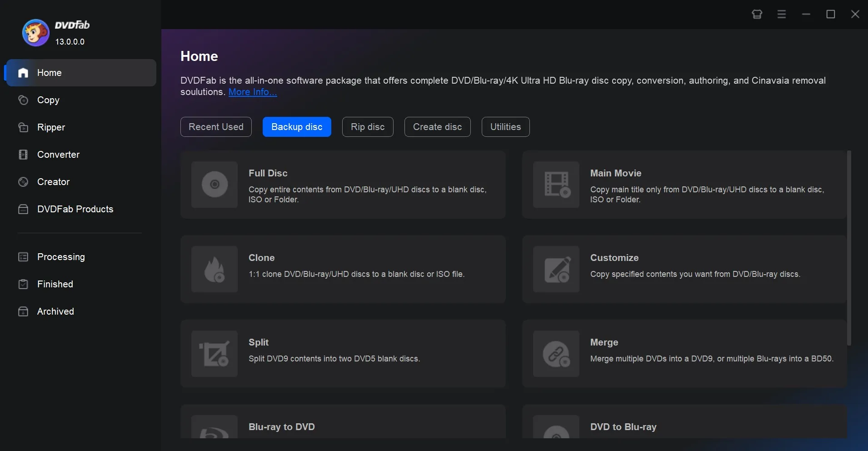Switch to the Rip disc tab
868x451 pixels.
pos(367,127)
